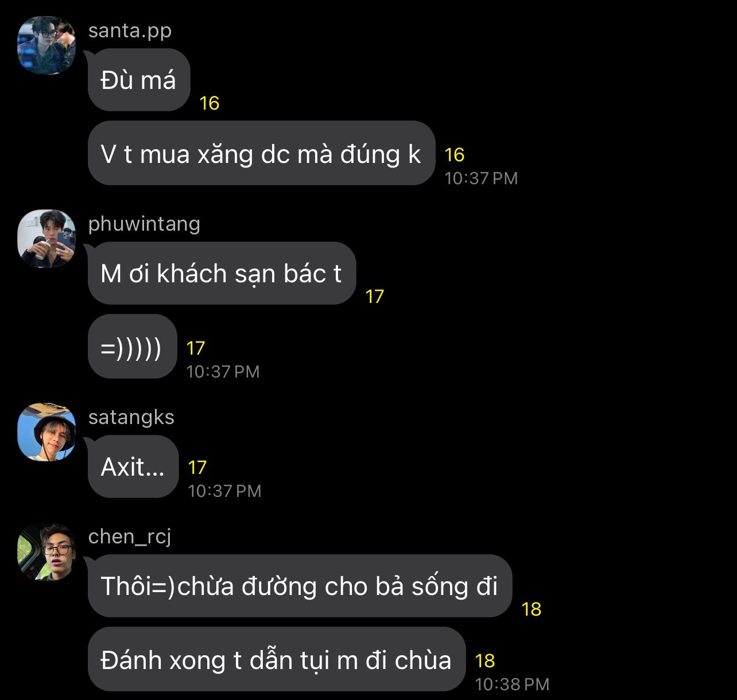Click yellow 18 beside "Đánh xong" message
The image size is (737, 700).
point(485,661)
